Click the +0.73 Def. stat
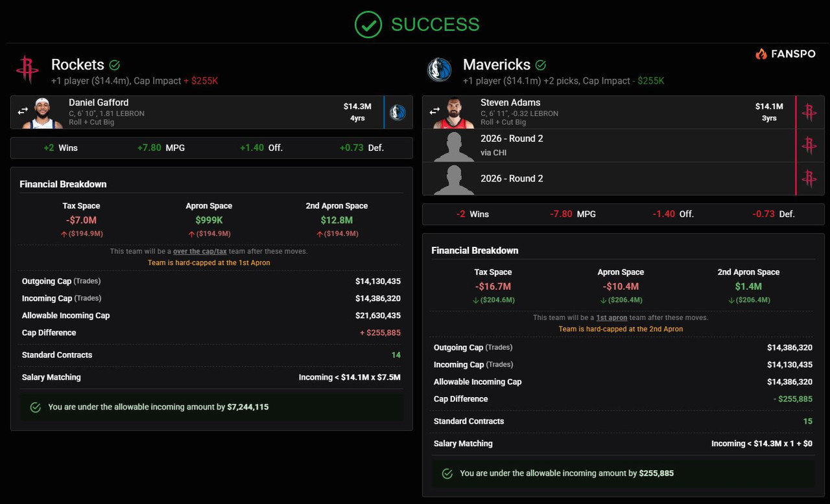This screenshot has width=830, height=504. pyautogui.click(x=362, y=148)
